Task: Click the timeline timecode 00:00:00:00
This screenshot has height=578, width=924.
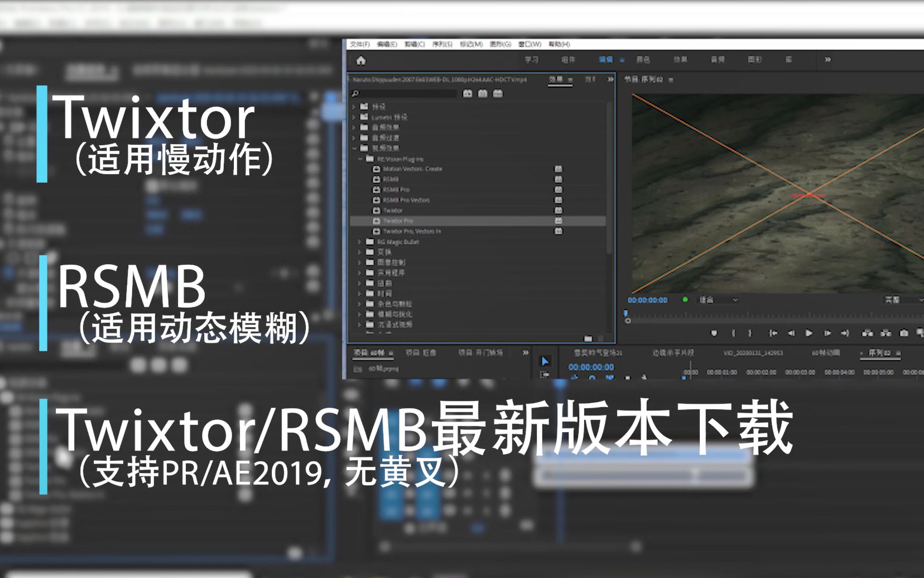Action: pos(591,367)
